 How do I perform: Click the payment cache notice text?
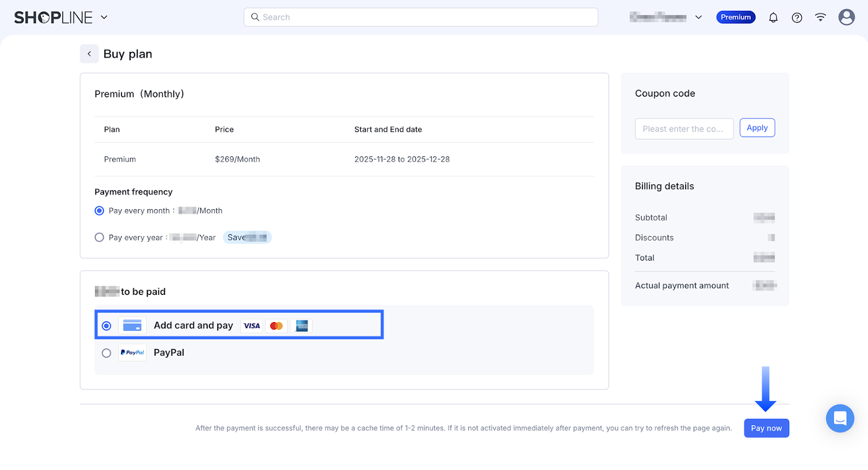pos(464,428)
